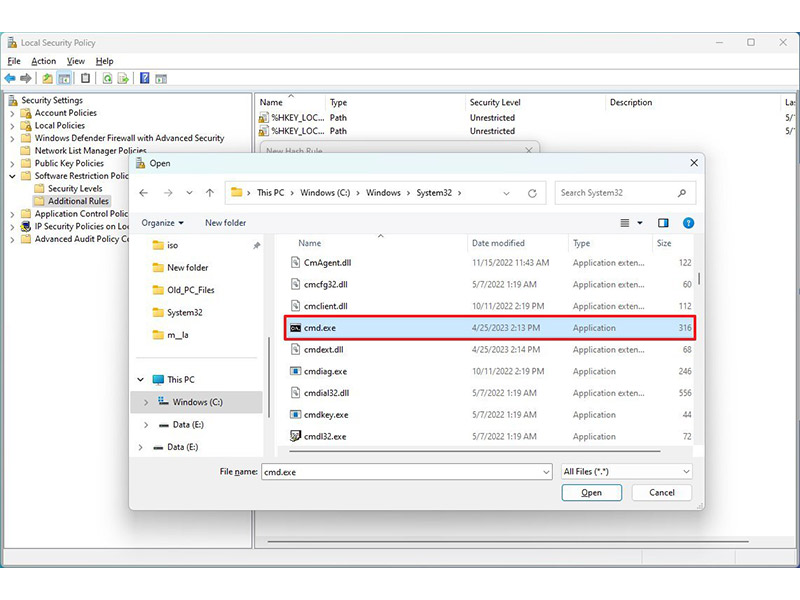
Task: Select the cmdiag.exe file
Action: coord(490,371)
